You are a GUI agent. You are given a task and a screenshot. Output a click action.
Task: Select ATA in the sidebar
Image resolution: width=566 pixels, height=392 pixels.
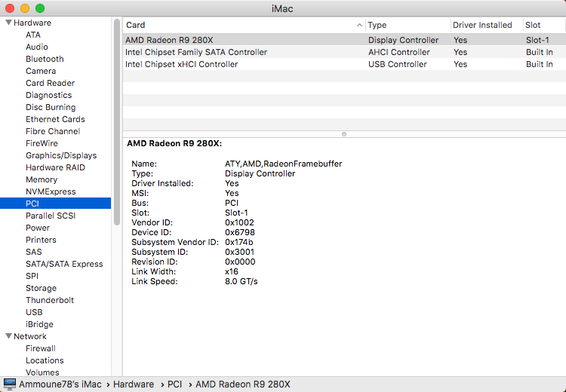(33, 35)
